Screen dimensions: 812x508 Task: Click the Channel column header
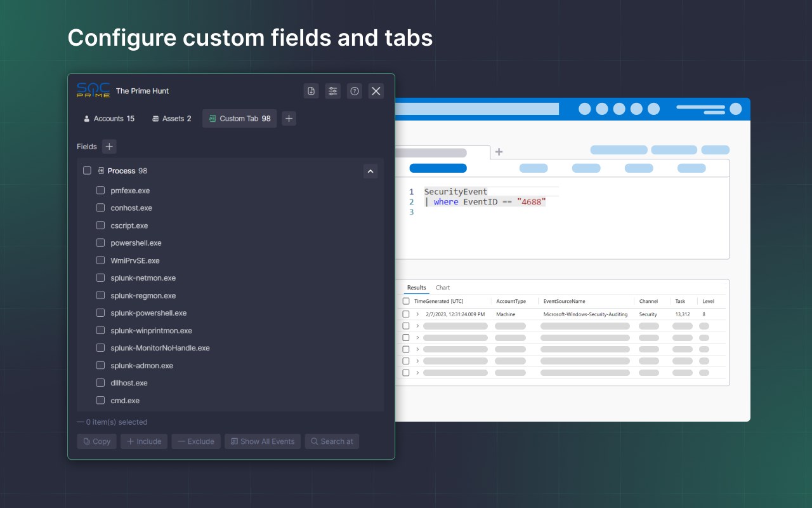coord(648,301)
